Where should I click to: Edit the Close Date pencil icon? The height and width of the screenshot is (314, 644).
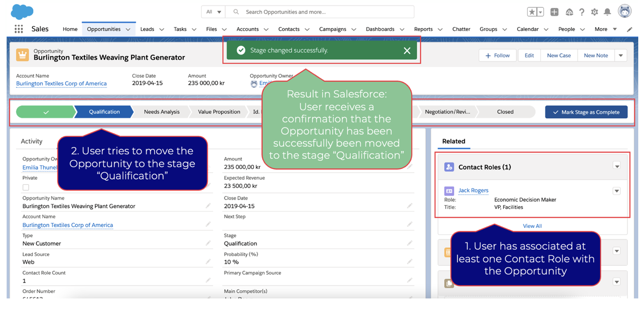409,206
